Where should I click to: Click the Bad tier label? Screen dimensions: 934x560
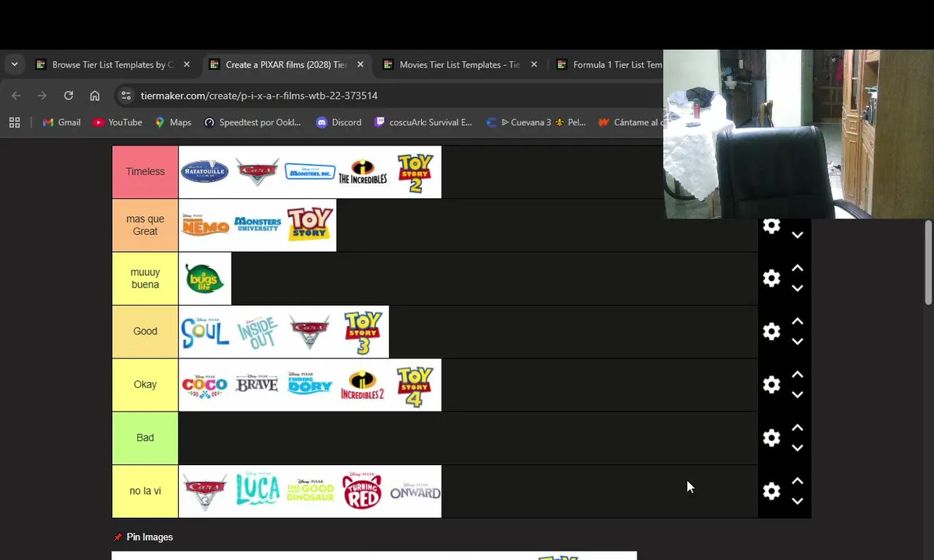tap(146, 438)
